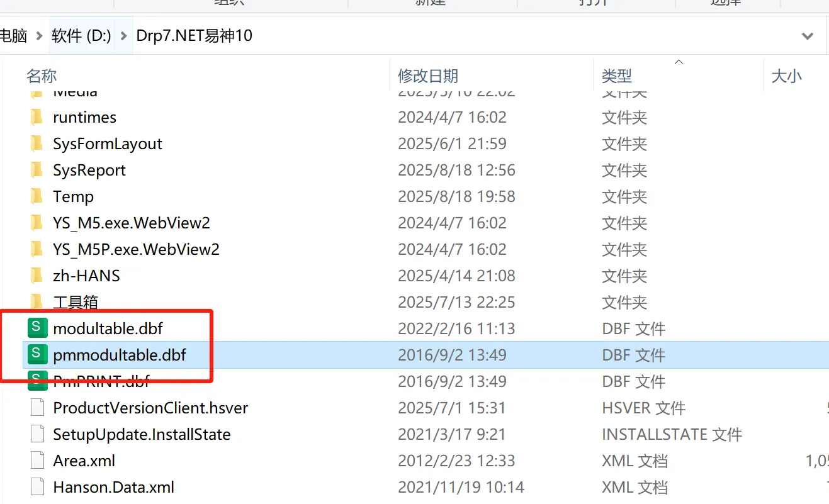Select the YS_M5.exe.WebView2 folder name

(x=132, y=223)
